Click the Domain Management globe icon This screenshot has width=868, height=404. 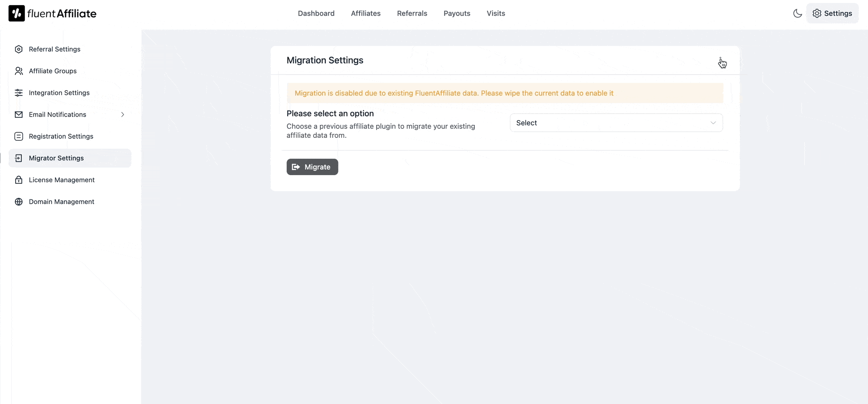(19, 202)
